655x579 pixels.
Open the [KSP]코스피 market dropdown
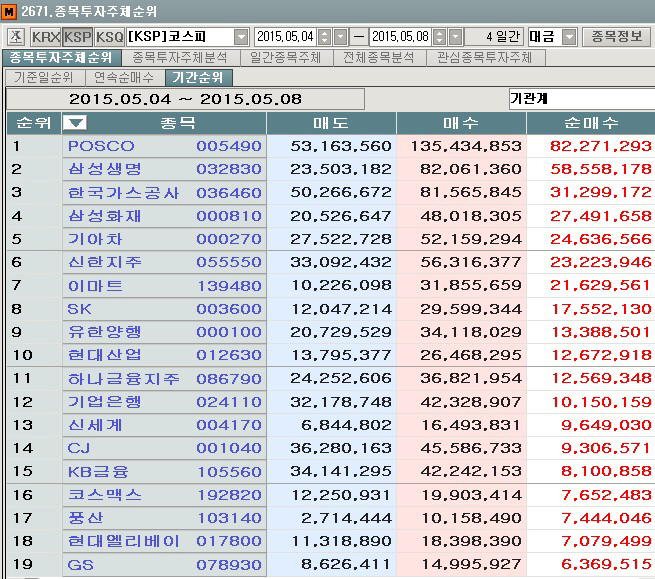(x=241, y=37)
